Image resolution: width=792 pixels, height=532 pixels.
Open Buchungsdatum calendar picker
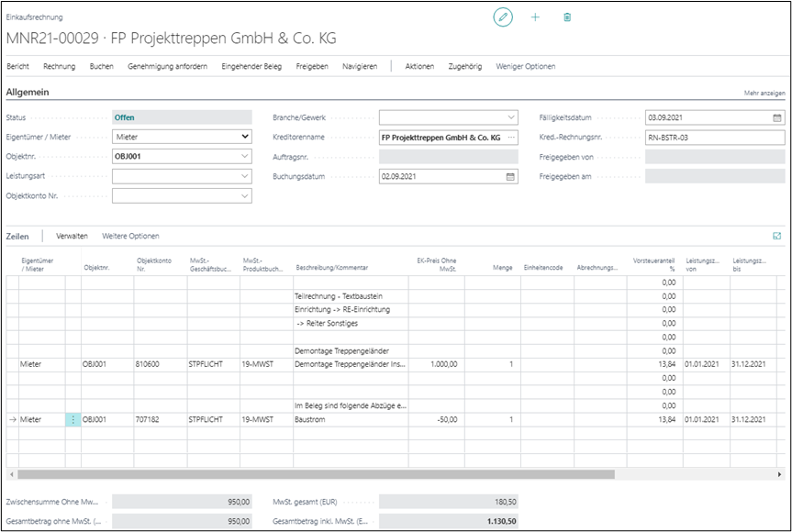510,176
